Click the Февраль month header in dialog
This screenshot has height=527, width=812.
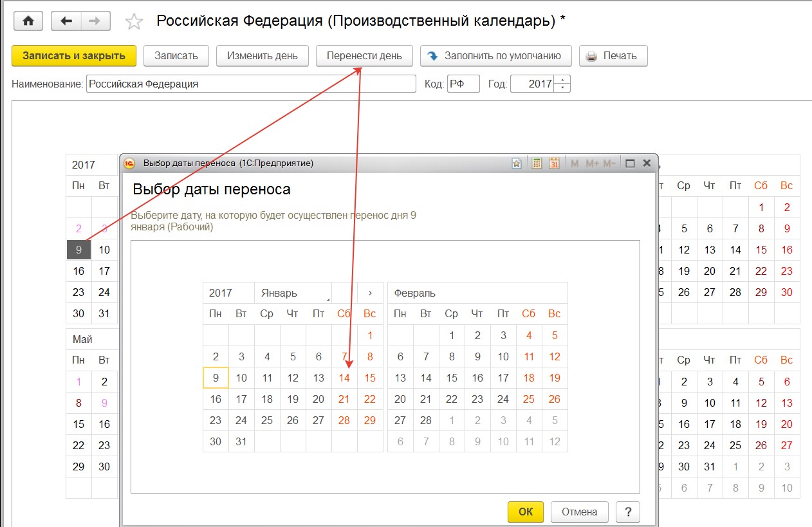pos(477,293)
